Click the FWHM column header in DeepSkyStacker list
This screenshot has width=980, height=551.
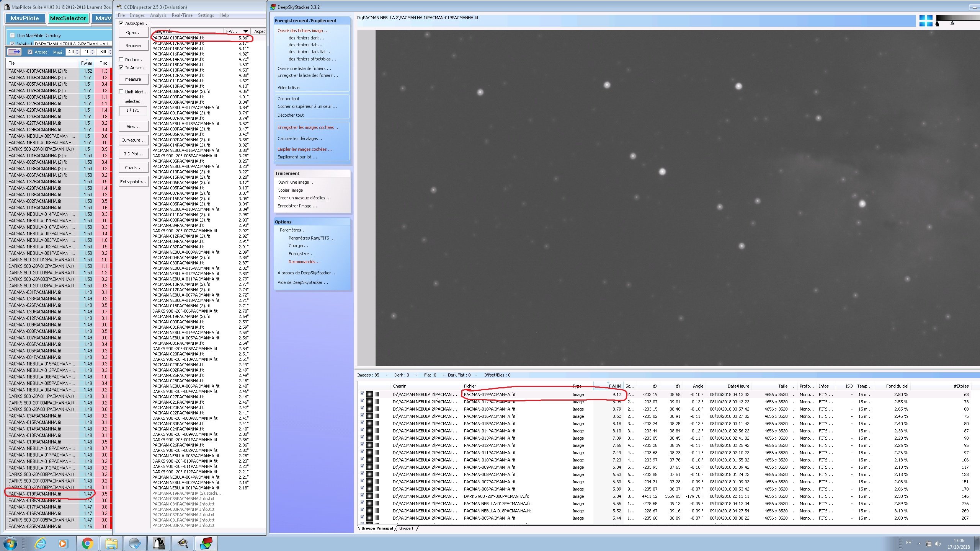pyautogui.click(x=614, y=386)
